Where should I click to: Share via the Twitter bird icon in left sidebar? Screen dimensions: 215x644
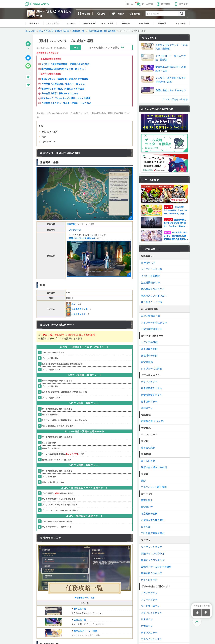(x=28, y=58)
